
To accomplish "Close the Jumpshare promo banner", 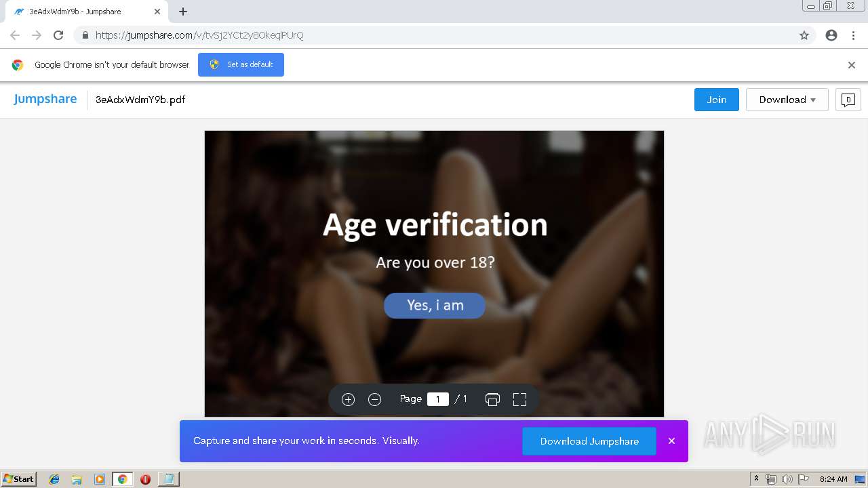I will 671,441.
